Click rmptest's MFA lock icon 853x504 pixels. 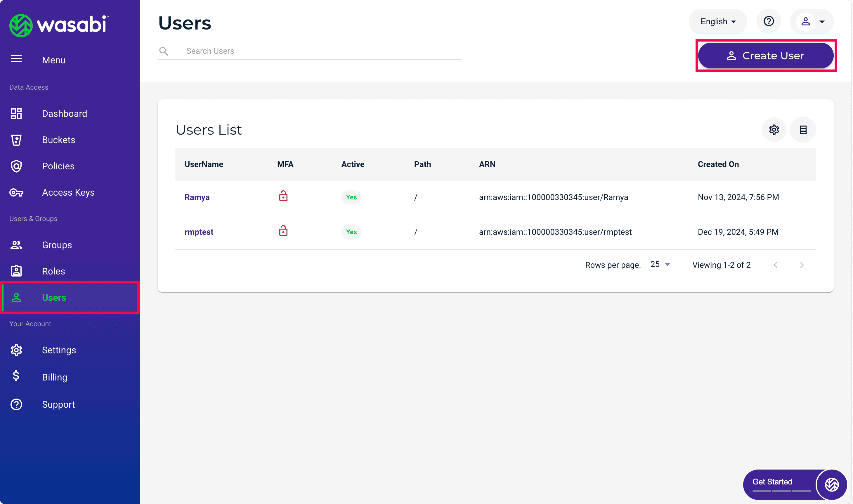pyautogui.click(x=283, y=231)
